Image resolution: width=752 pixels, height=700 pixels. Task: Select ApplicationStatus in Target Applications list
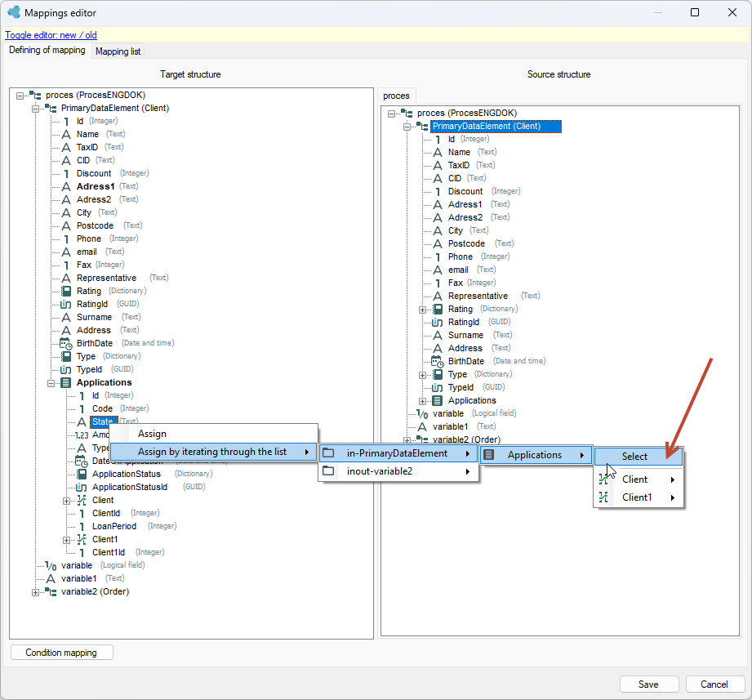pos(127,474)
